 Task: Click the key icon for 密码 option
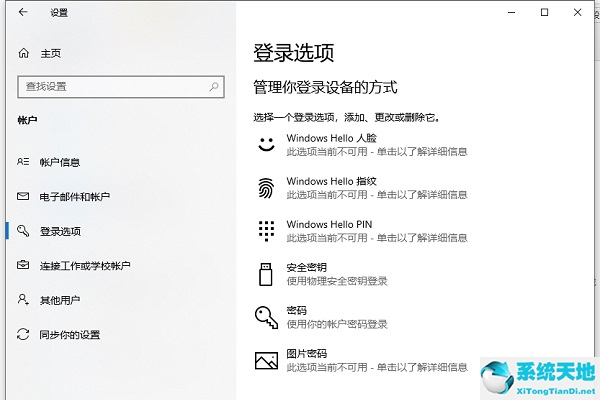[266, 317]
